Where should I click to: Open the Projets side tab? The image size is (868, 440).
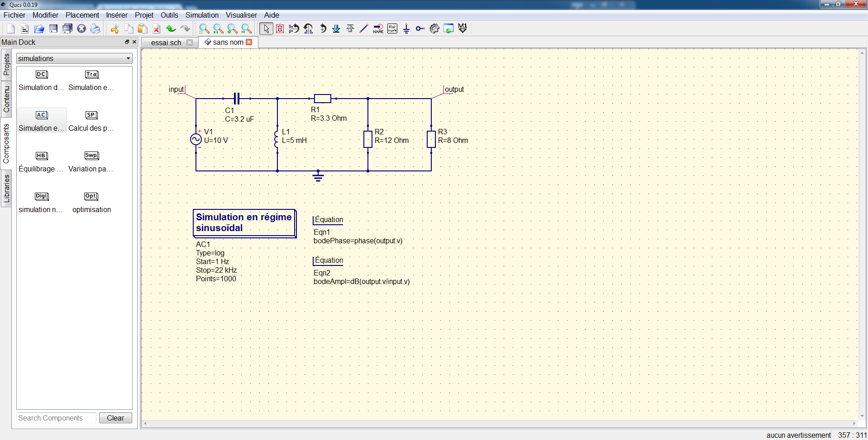[x=6, y=65]
